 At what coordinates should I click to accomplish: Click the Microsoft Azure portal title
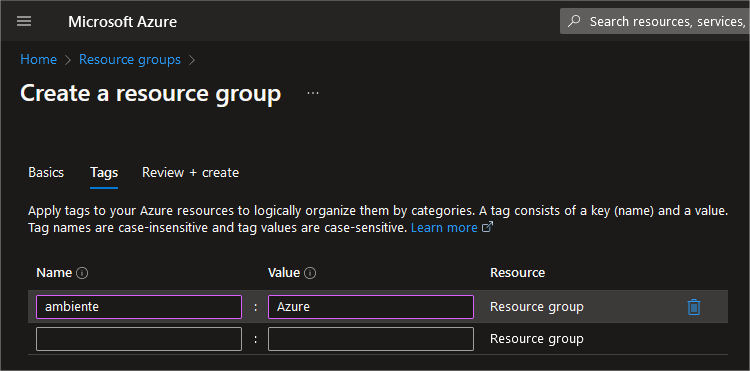pyautogui.click(x=122, y=22)
